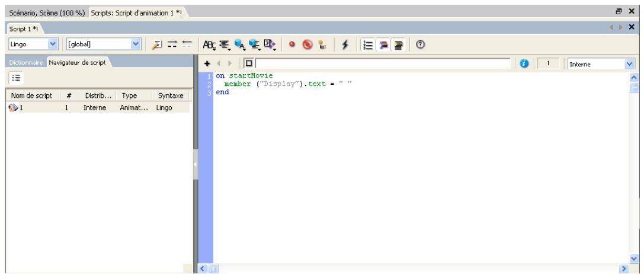Click the grayed Uncomment lines icon
644x274 pixels.
pyautogui.click(x=187, y=44)
